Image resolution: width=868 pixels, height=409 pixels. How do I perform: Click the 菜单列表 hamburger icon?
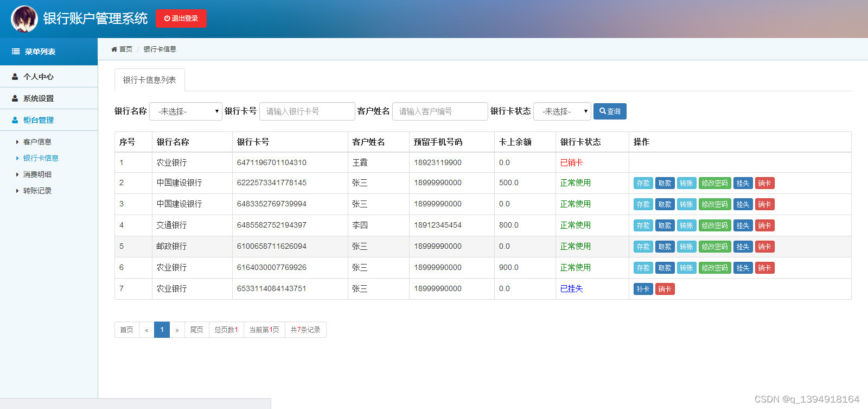click(x=16, y=52)
